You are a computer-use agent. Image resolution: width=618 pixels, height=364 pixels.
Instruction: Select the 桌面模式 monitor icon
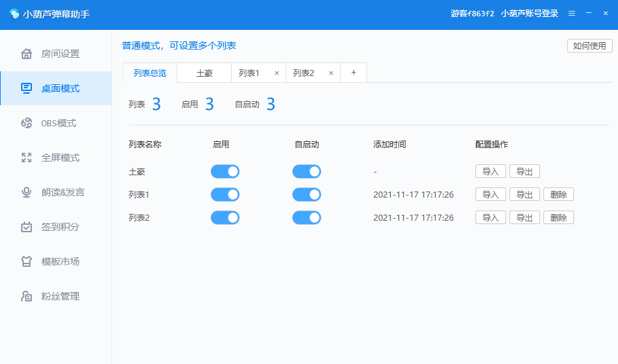tap(27, 88)
